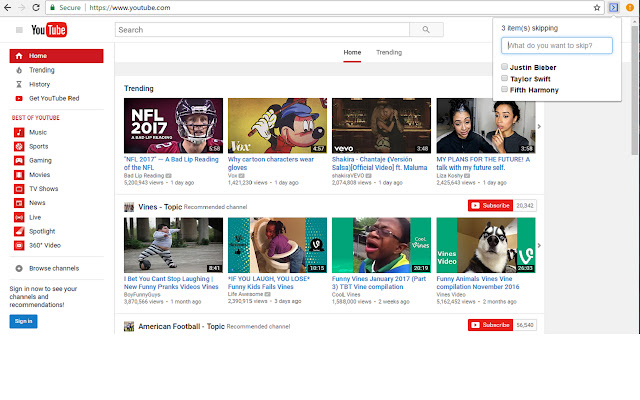This screenshot has width=640, height=400.
Task: Open Home in the sidebar
Action: [x=56, y=56]
